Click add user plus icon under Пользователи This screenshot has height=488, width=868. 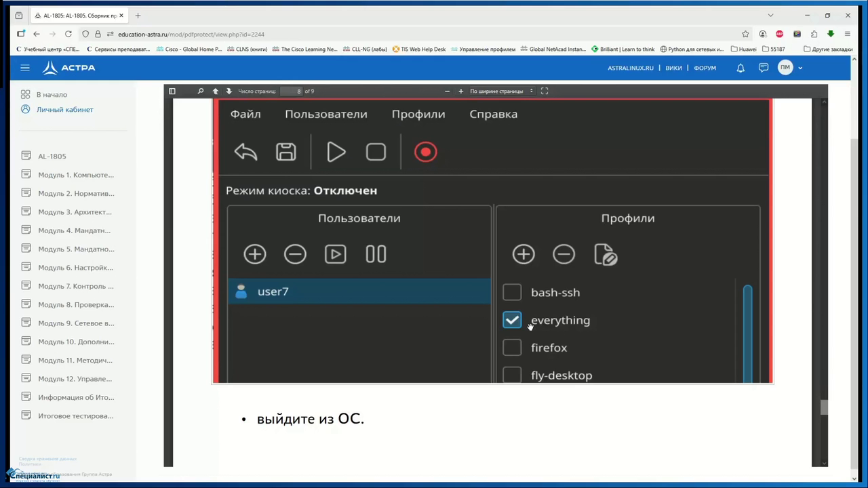[255, 254]
